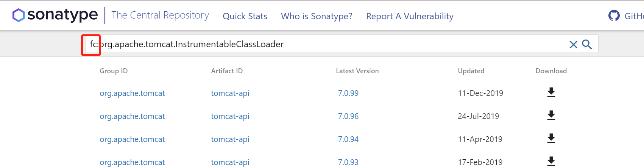This screenshot has width=644, height=168.
Task: Open org.apache.tomcat group in first row
Action: [x=132, y=93]
